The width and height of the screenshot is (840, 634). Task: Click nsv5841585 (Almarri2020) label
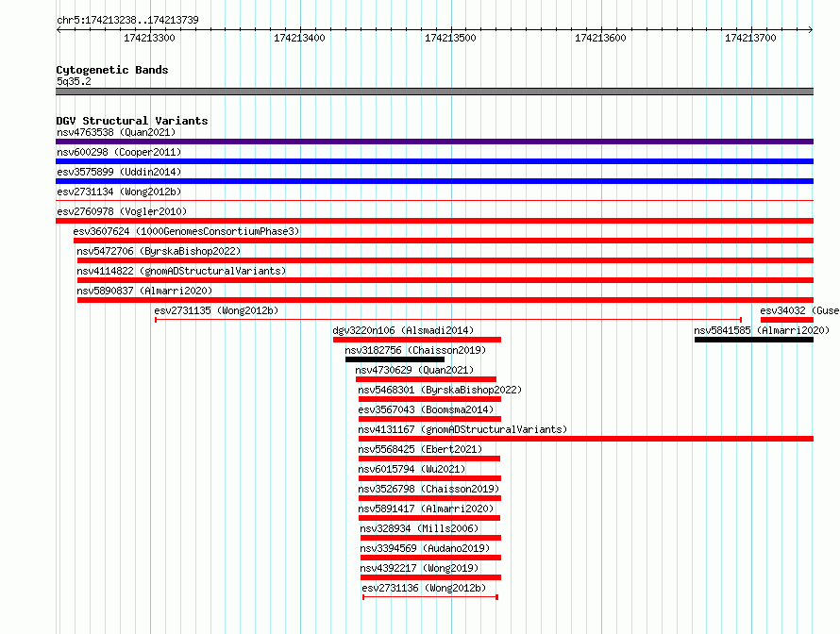[762, 330]
